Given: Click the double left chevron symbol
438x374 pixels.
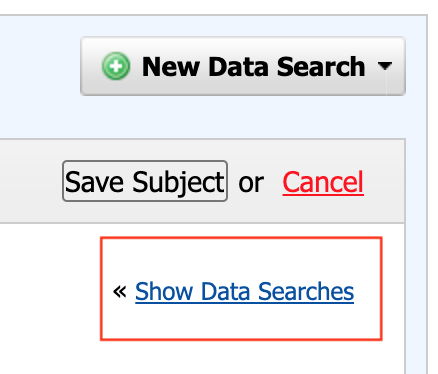Looking at the screenshot, I should (x=120, y=292).
